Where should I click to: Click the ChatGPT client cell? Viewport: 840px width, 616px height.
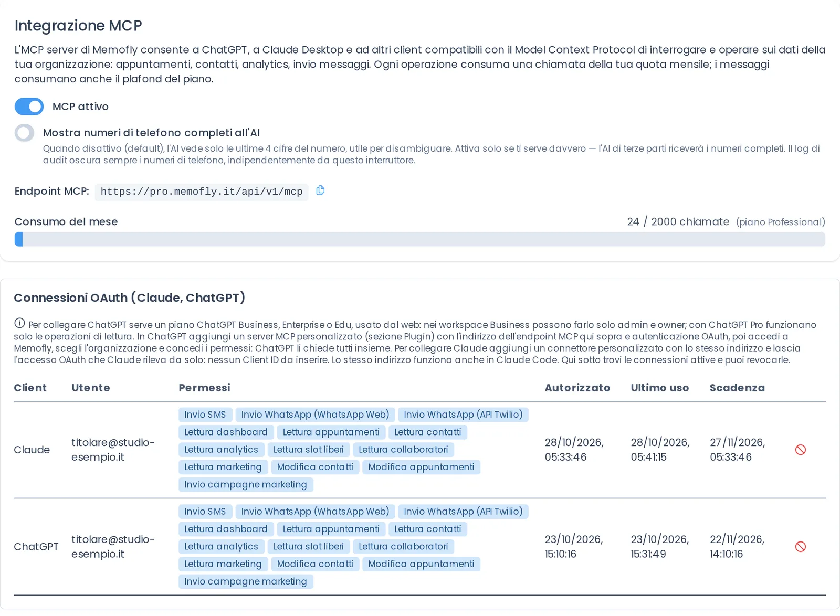click(36, 547)
